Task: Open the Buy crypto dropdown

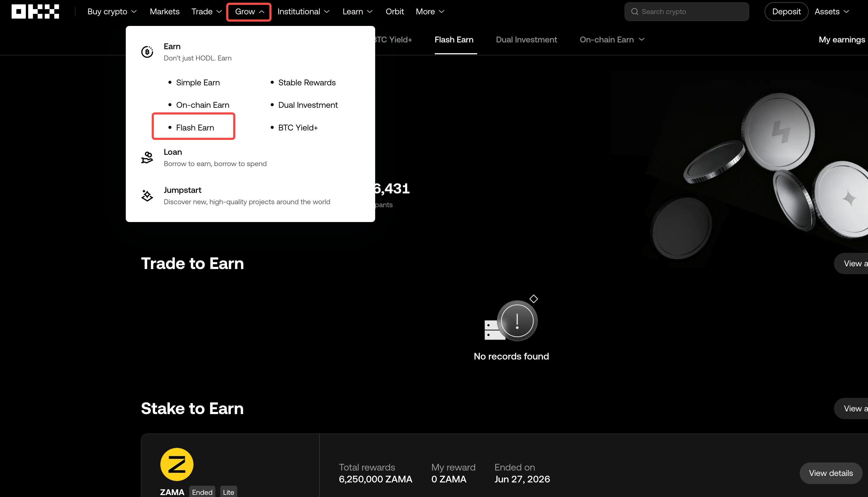Action: pos(112,12)
